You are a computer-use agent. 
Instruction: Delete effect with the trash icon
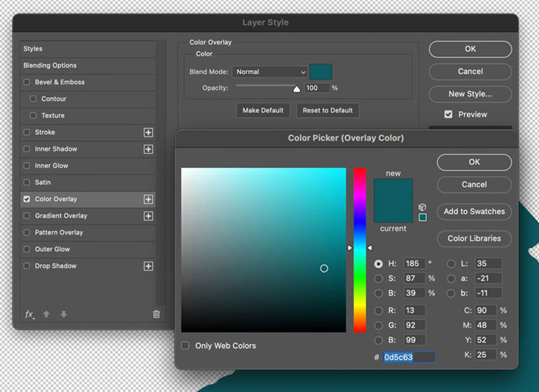tap(156, 314)
